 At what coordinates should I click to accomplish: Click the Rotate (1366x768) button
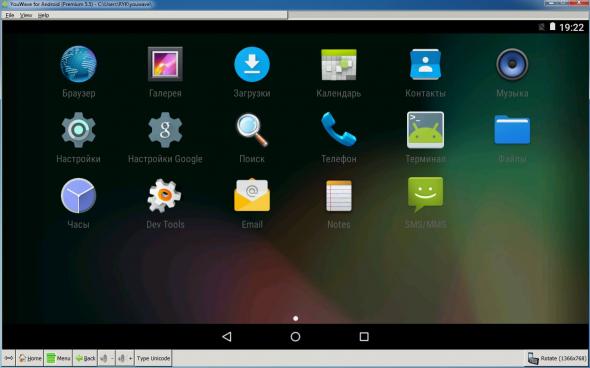[557, 358]
